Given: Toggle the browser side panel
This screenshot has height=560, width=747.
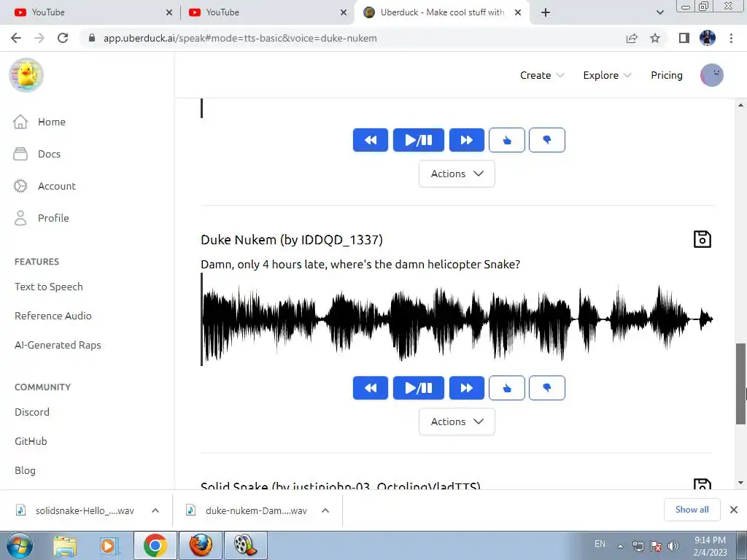Looking at the screenshot, I should pyautogui.click(x=684, y=38).
